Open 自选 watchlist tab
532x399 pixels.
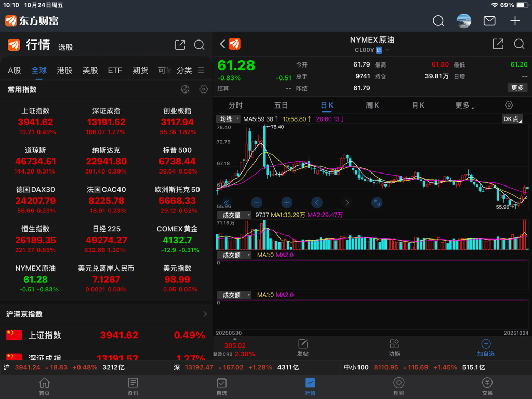click(221, 387)
